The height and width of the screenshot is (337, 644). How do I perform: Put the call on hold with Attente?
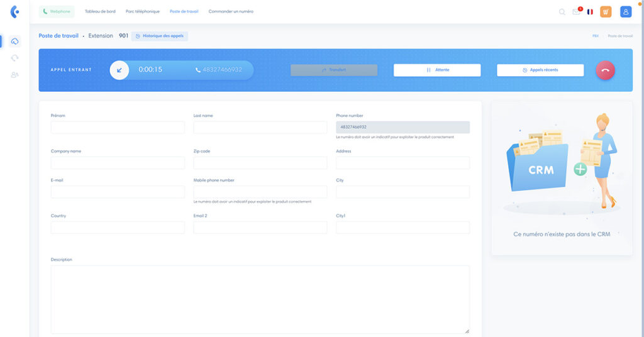437,70
